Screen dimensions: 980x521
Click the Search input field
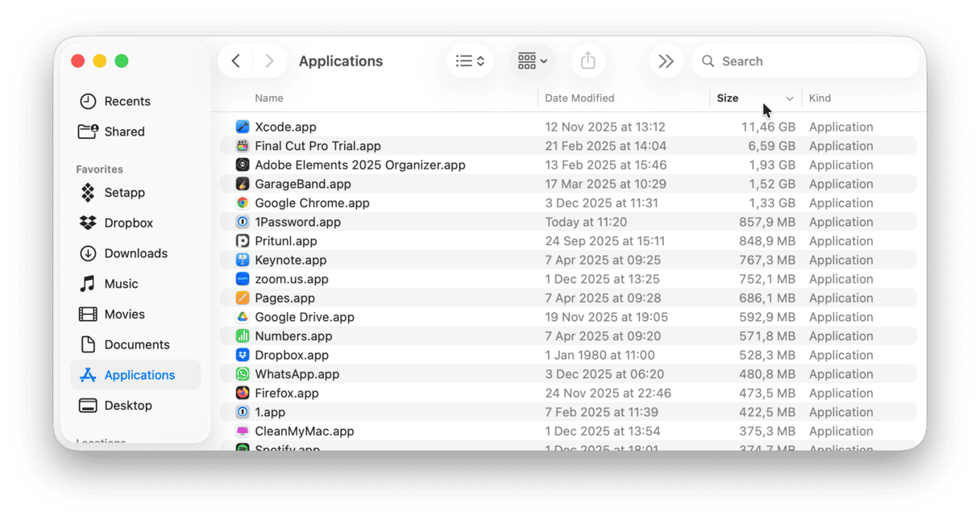point(814,61)
